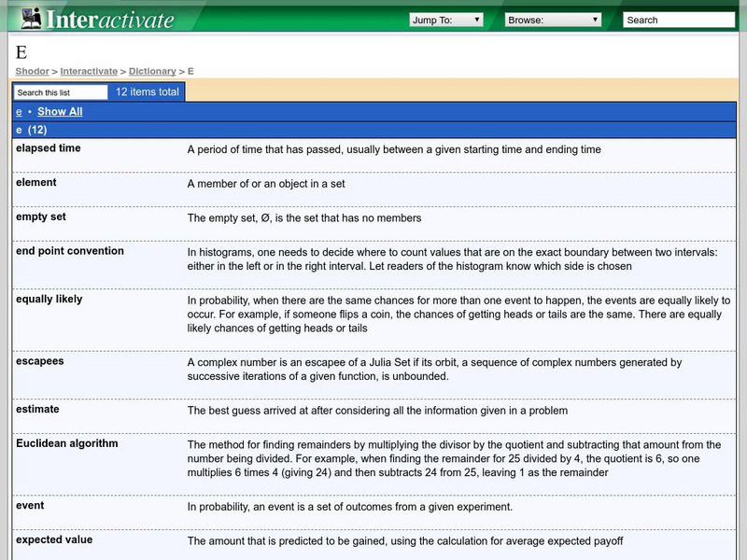
Task: Open the Jump To dropdown
Action: point(446,20)
